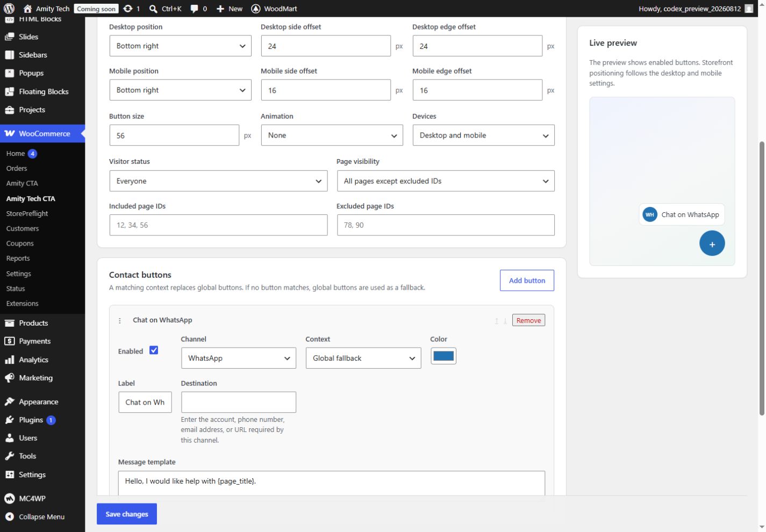766x532 pixels.
Task: Open the Mobile position dropdown
Action: coord(180,90)
